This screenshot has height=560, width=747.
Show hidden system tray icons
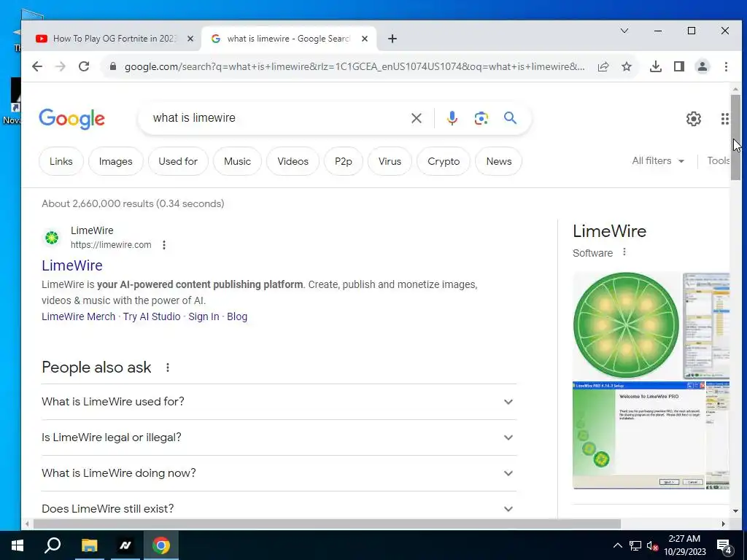(x=617, y=545)
